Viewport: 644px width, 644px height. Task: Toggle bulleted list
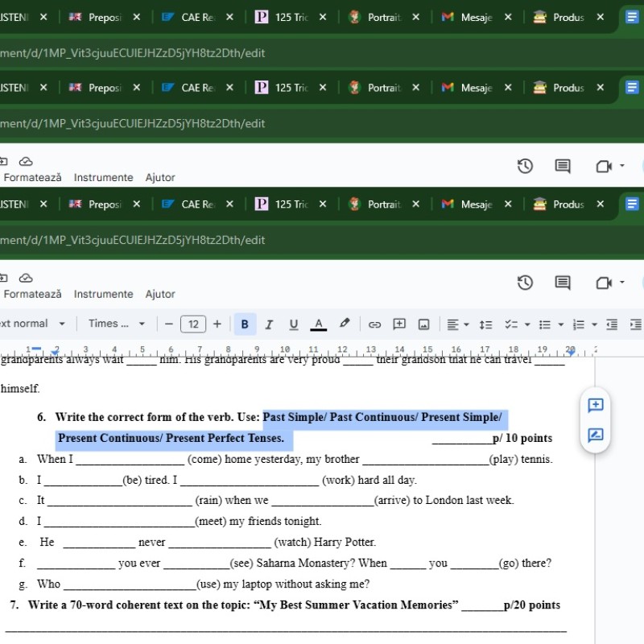(x=544, y=324)
